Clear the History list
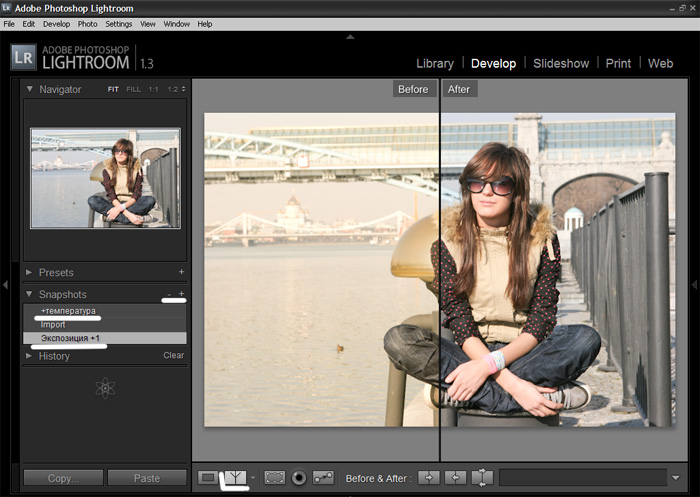700x497 pixels. [x=173, y=356]
